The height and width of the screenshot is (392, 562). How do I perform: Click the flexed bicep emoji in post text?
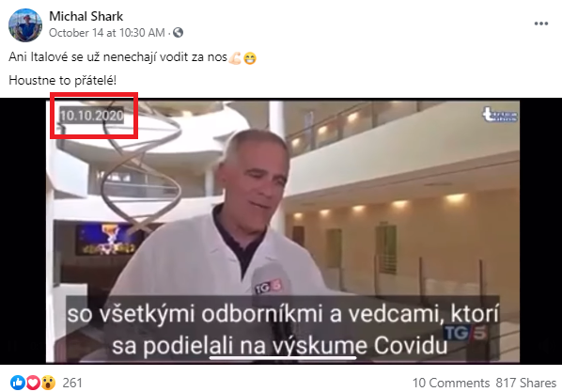(x=235, y=57)
